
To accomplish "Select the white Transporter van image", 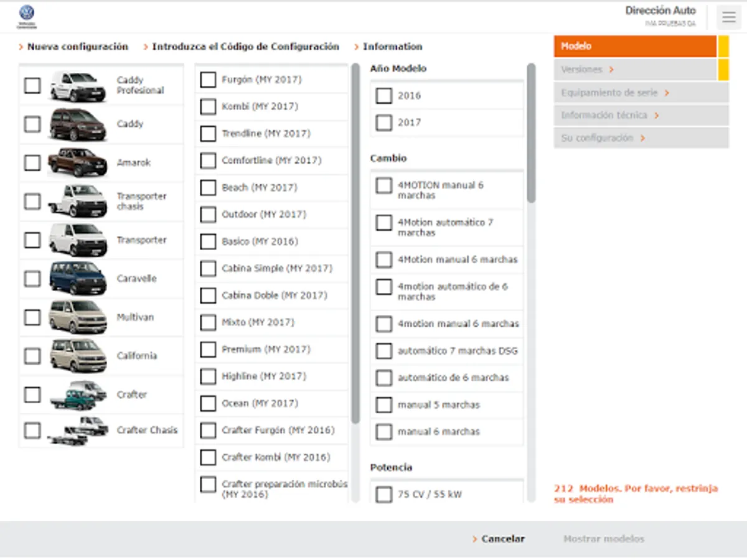I will [x=78, y=240].
